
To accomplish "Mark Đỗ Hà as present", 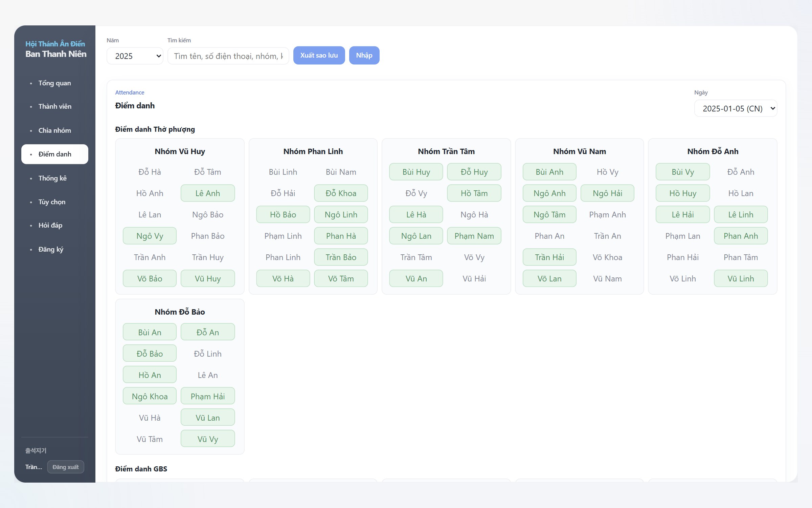I will [x=150, y=172].
